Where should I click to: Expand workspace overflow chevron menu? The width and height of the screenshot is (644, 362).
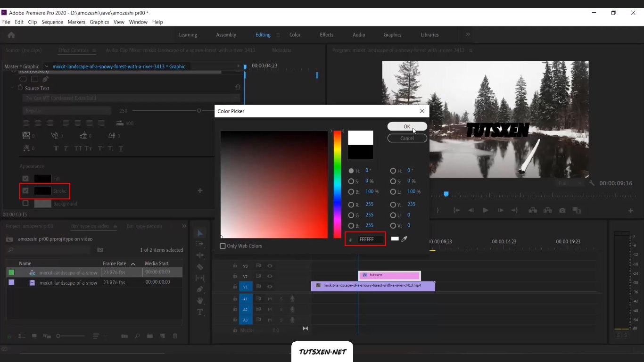tap(468, 34)
